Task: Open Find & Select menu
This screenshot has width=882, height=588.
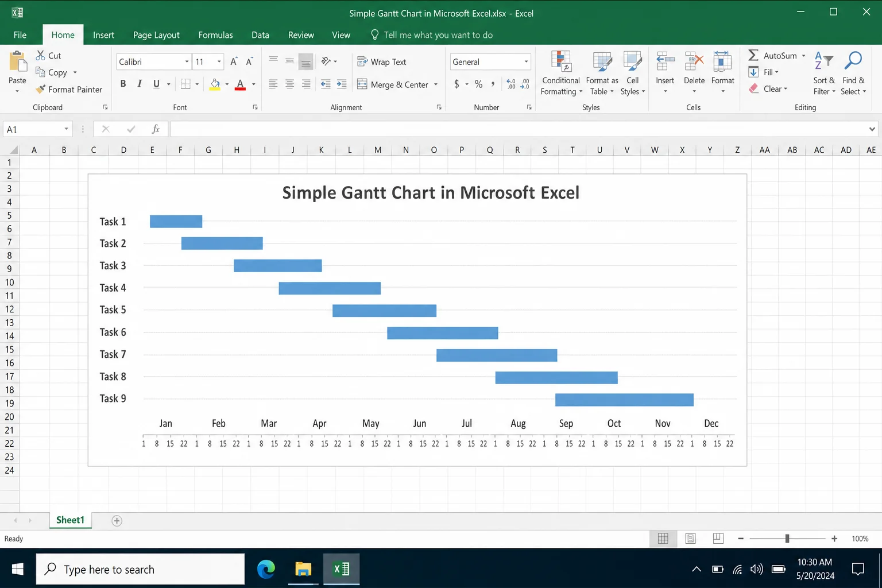Action: pyautogui.click(x=853, y=73)
